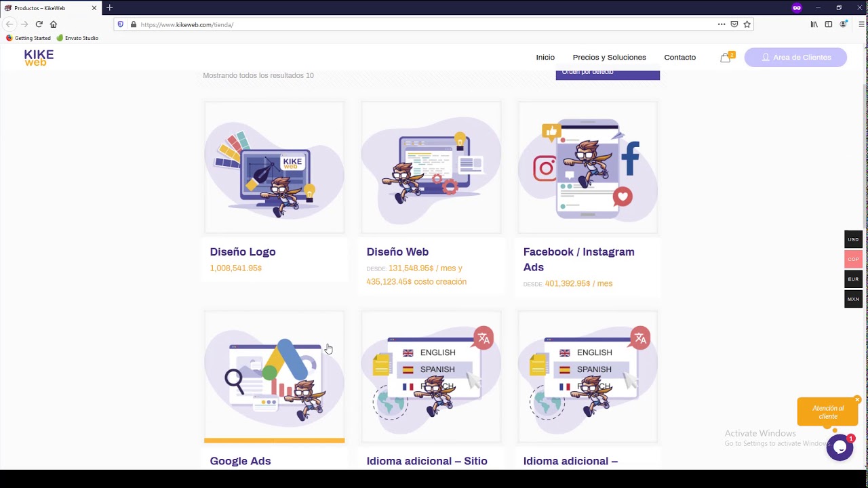The height and width of the screenshot is (488, 868).
Task: Click browser back arrow
Action: [9, 24]
